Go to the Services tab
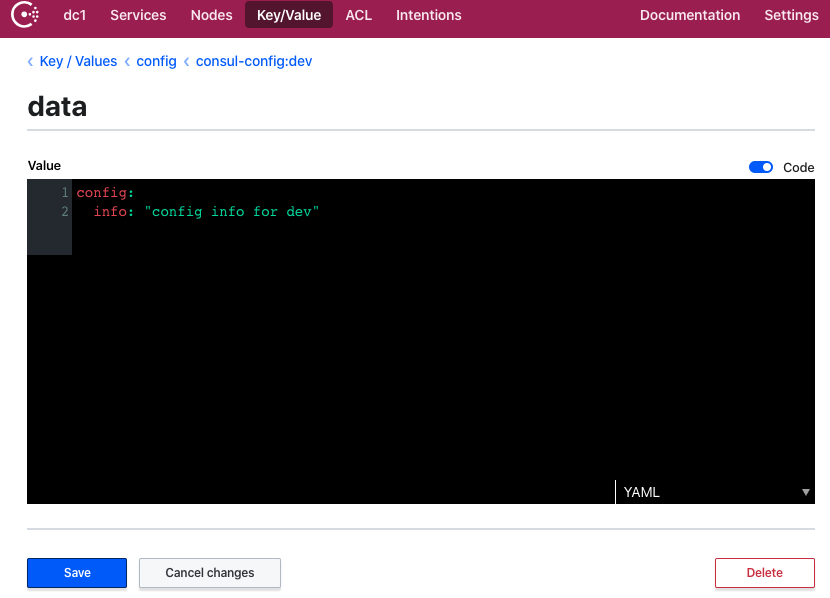This screenshot has width=830, height=598. pyautogui.click(x=138, y=15)
